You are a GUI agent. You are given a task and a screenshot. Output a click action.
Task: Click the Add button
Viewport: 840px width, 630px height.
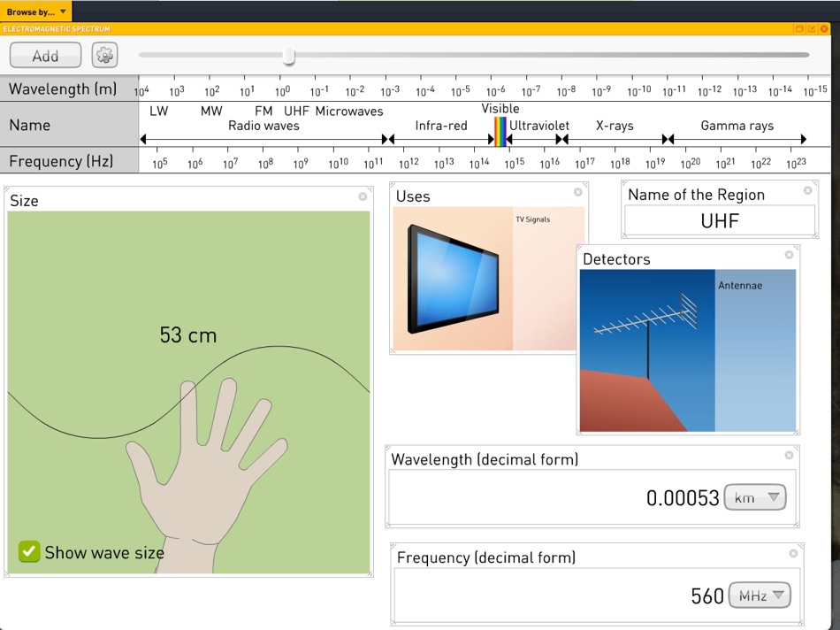(x=45, y=55)
